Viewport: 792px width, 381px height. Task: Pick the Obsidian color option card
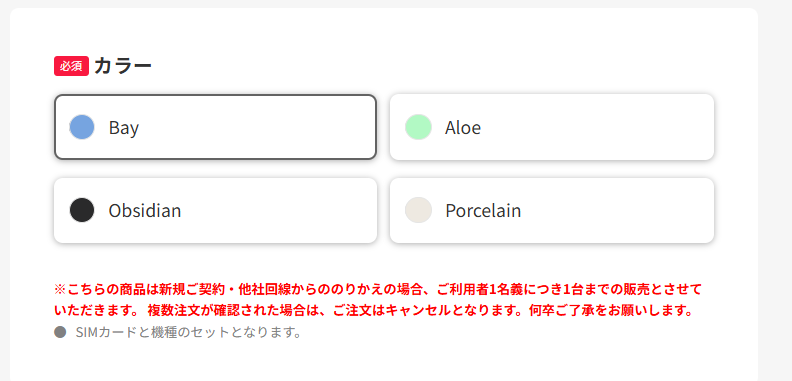pos(215,210)
